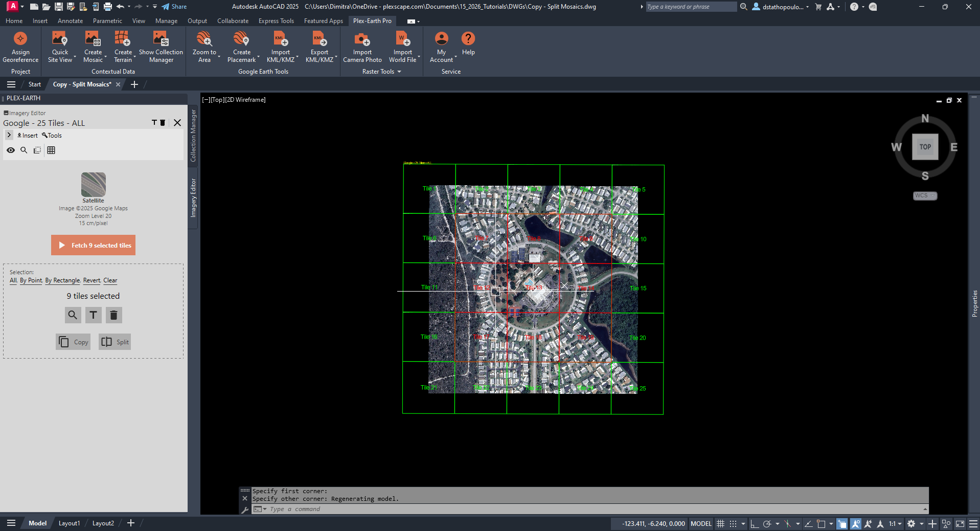This screenshot has height=531, width=980.
Task: Click the Copy button in selection panel
Action: [x=73, y=342]
